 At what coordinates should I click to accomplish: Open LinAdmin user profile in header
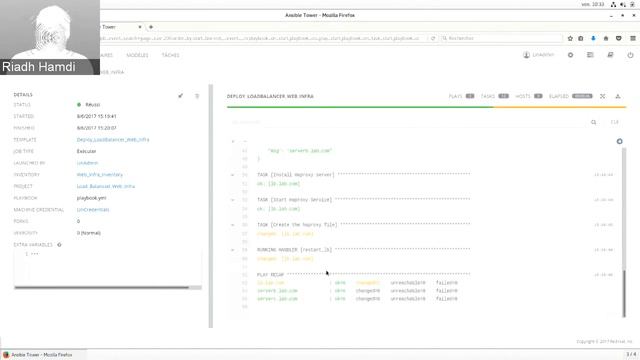tap(539, 55)
